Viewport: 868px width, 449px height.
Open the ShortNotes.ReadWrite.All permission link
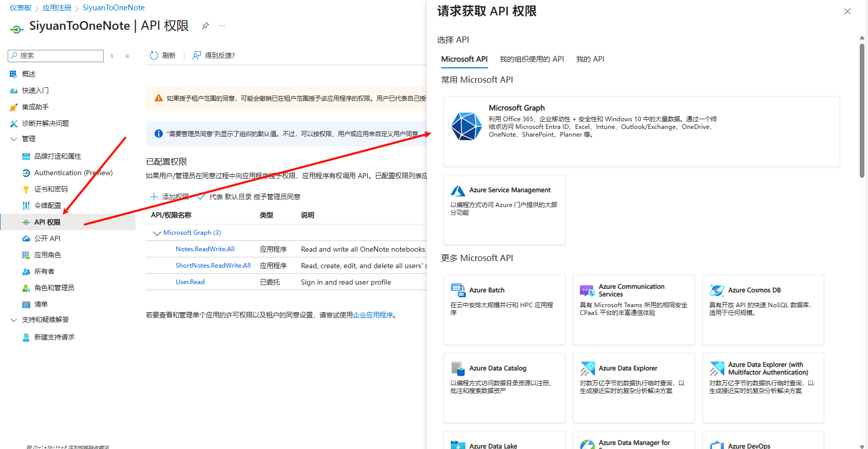[x=213, y=266]
